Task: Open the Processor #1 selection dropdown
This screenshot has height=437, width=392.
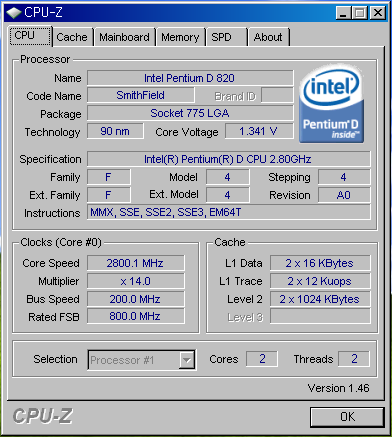Action: coord(142,360)
